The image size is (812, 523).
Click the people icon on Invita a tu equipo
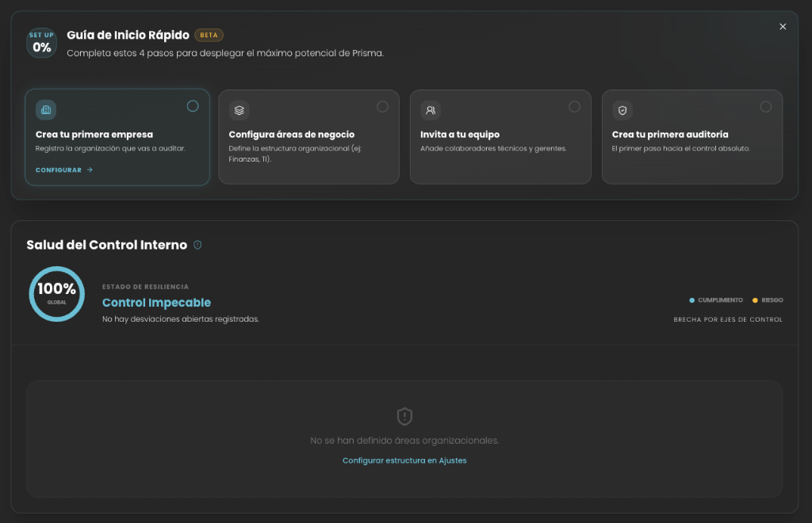tap(431, 110)
